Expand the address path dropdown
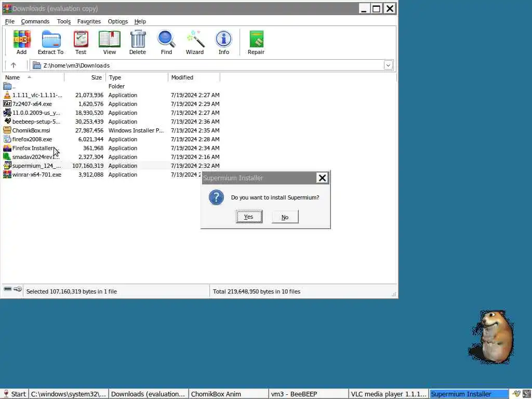Screen dimensions: 532x399 click(x=388, y=65)
